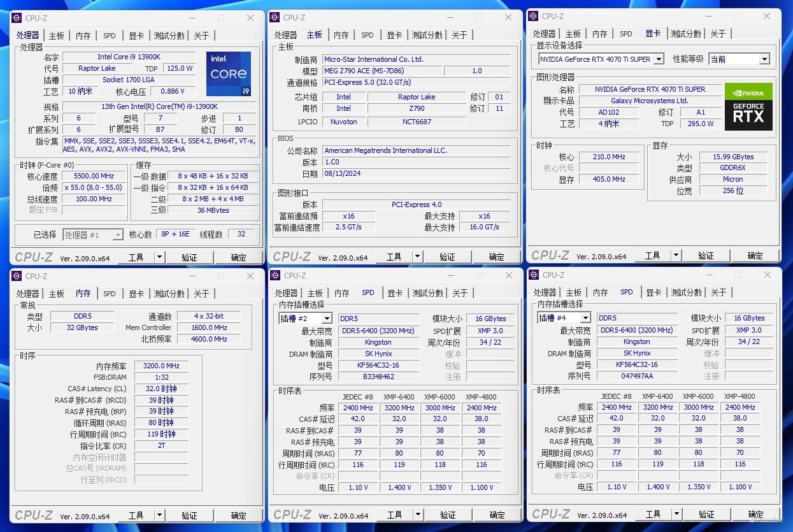Switch to the 主板 tab in the processor window
This screenshot has width=793, height=532.
[57, 36]
